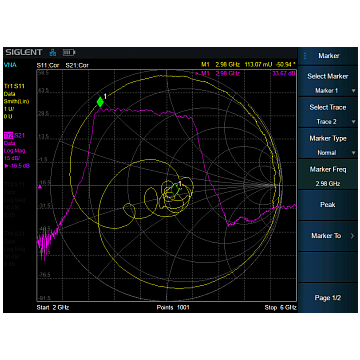The height and width of the screenshot is (360, 360).
Task: Tap the Peak softkey
Action: click(x=328, y=205)
